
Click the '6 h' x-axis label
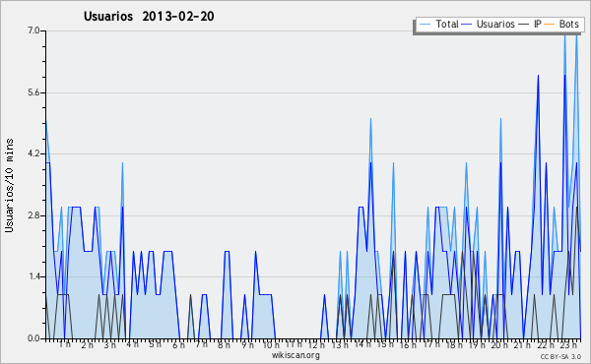click(178, 344)
